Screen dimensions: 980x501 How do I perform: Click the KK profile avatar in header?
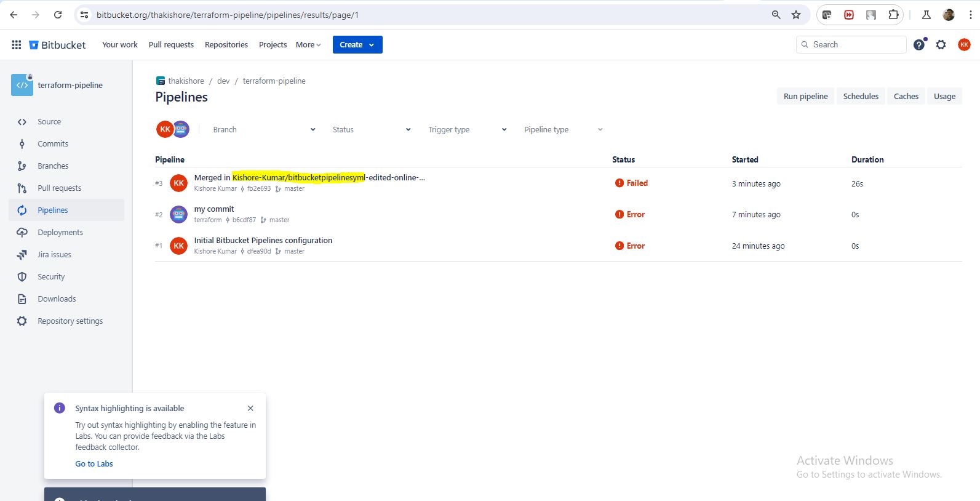point(964,45)
